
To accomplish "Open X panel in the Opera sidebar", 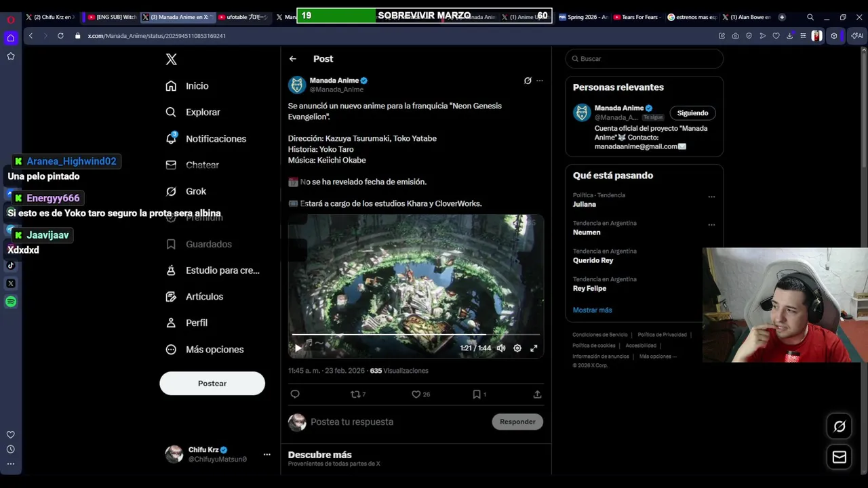I will click(11, 283).
